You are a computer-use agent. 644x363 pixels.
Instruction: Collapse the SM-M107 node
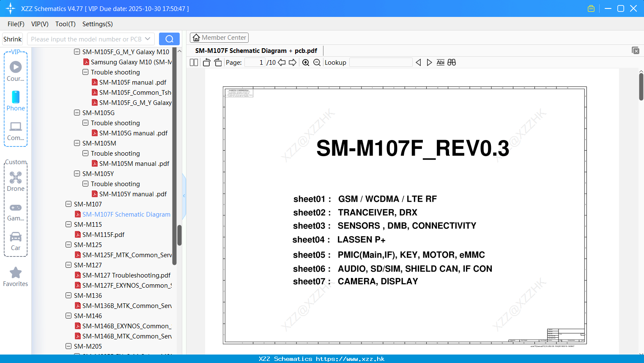pos(69,204)
